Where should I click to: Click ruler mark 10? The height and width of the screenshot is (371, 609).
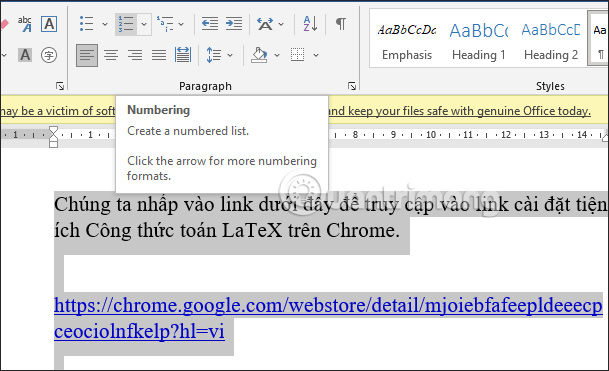[x=431, y=135]
